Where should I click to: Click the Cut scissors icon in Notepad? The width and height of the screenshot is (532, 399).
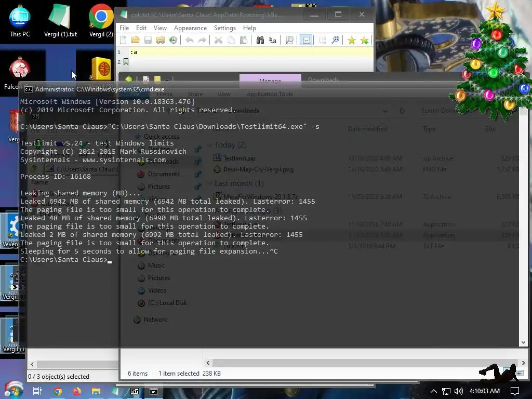(x=218, y=41)
